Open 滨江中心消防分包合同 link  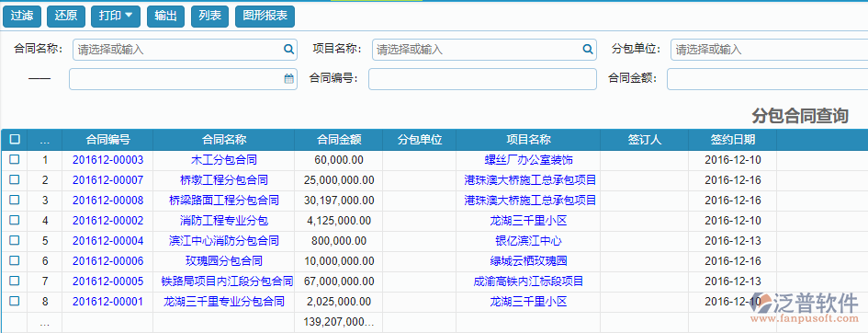point(224,241)
